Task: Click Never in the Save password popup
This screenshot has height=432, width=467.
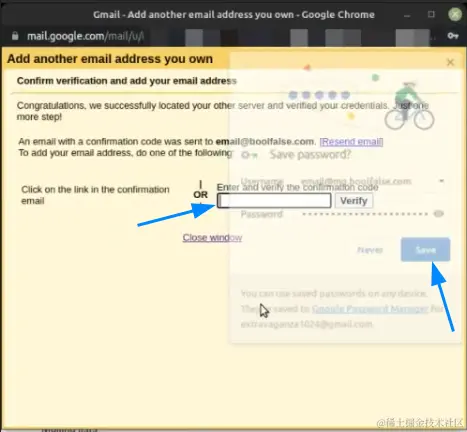Action: pos(370,250)
